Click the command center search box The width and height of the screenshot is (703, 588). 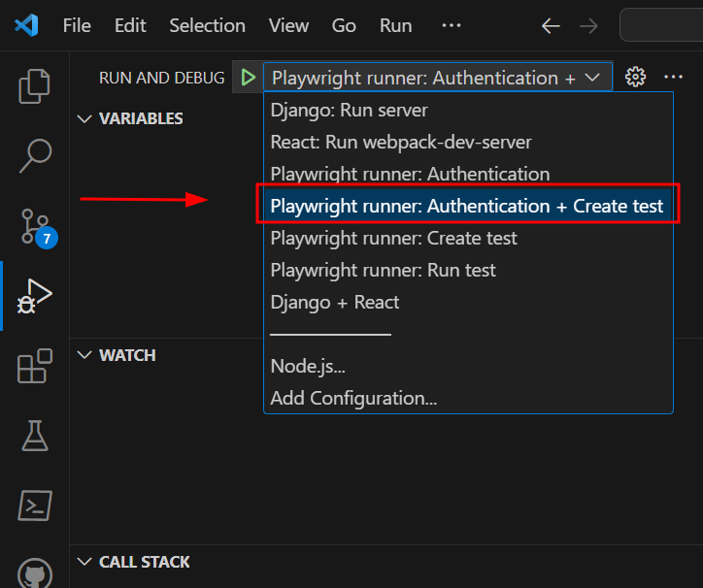(x=661, y=25)
